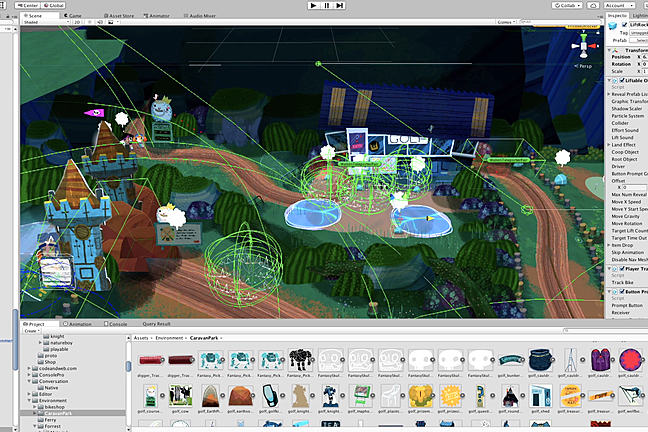This screenshot has height=432, width=648.
Task: Click the red X axis on scene gizmo
Action: (x=593, y=46)
